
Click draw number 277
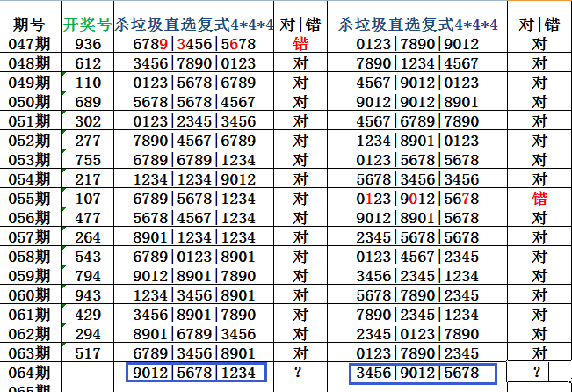tap(88, 141)
